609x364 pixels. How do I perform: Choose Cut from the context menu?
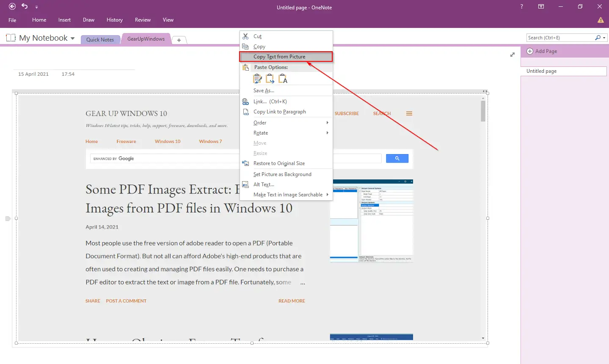tap(286, 36)
